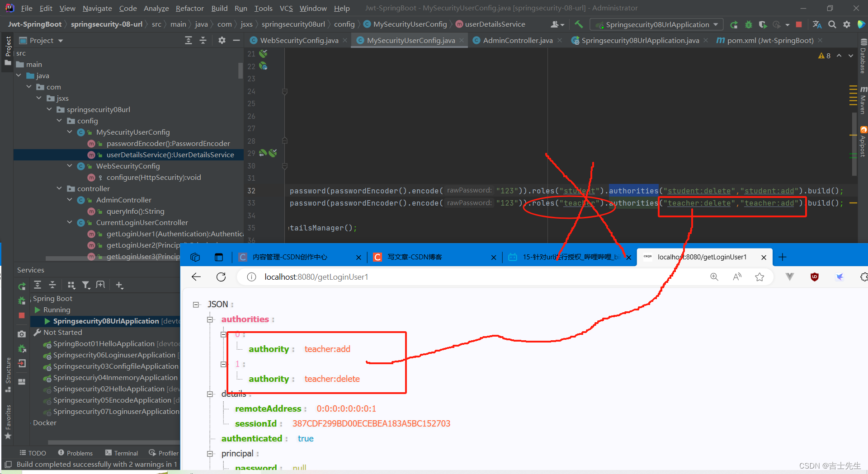This screenshot has width=868, height=474.
Task: Open browser zoom control icon
Action: [x=714, y=277]
